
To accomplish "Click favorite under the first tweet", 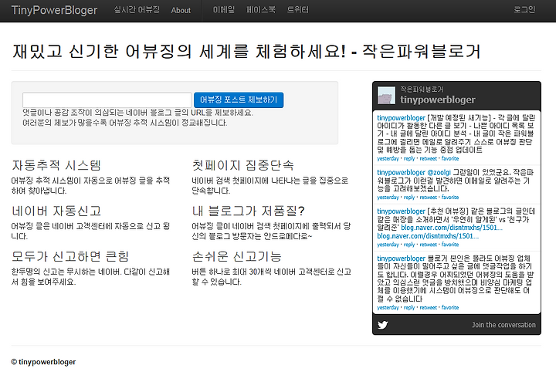I will pos(450,158).
